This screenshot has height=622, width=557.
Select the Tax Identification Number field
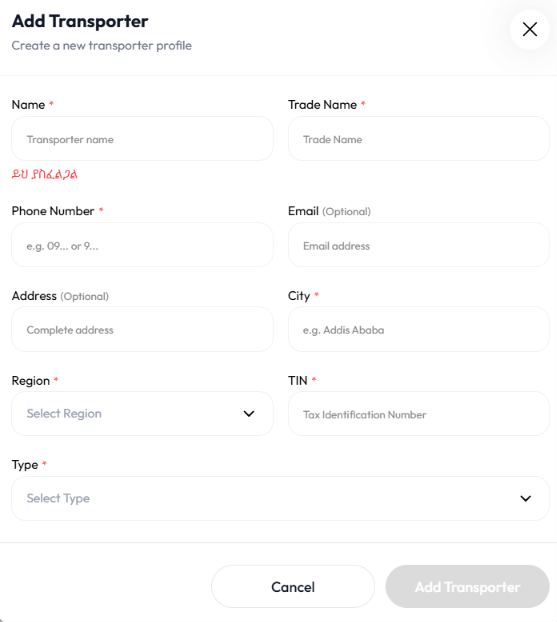[x=419, y=414]
